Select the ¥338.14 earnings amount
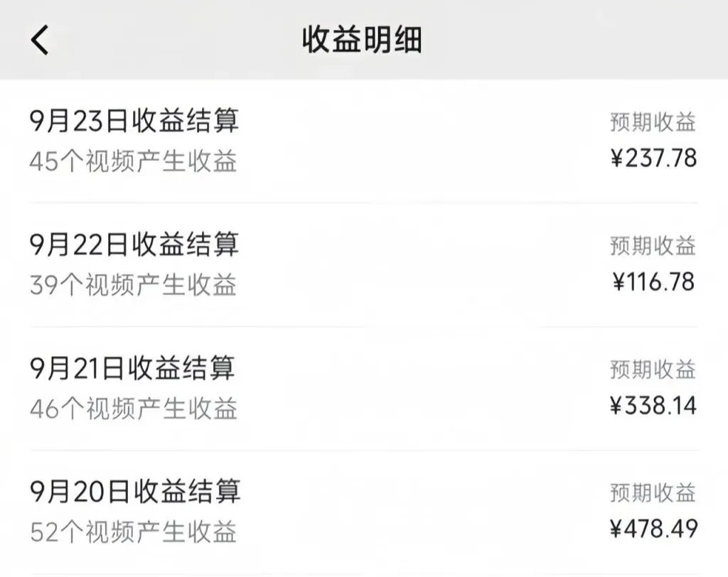Screen dimensions: 728x577 click(x=654, y=405)
